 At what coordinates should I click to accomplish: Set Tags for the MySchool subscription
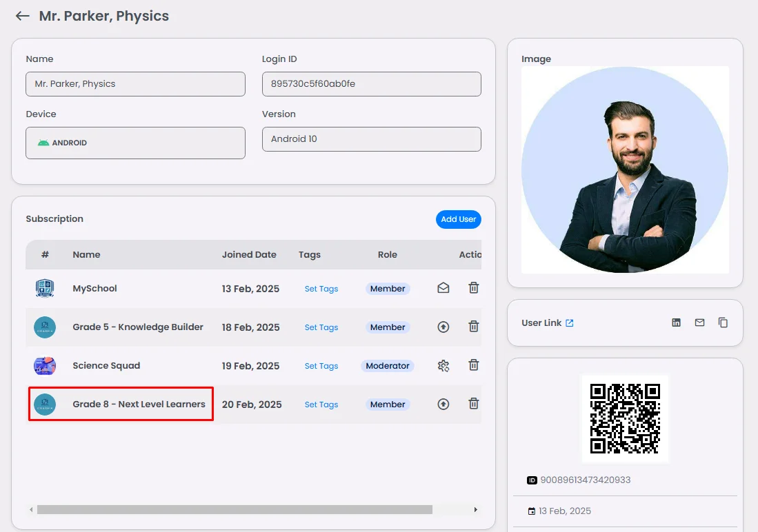click(x=321, y=289)
